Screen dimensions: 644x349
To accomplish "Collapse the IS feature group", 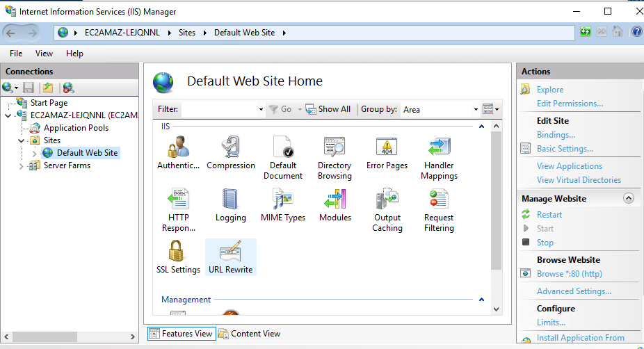I will click(x=481, y=127).
